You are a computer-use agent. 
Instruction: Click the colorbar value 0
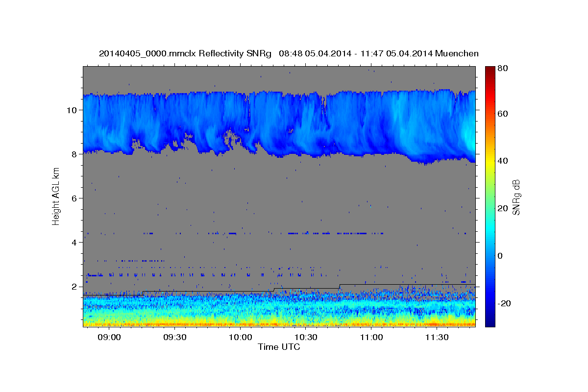pos(500,256)
